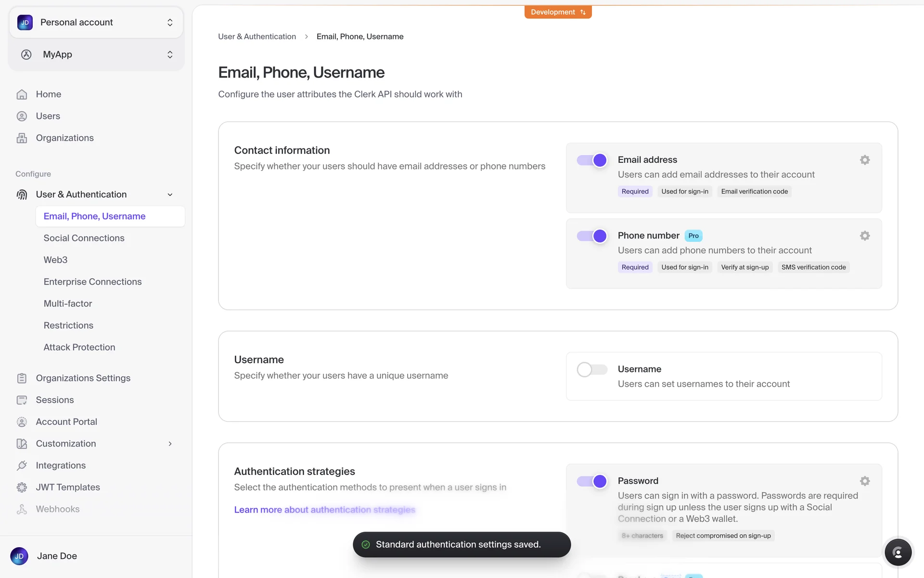This screenshot has width=924, height=578.
Task: Open Learn more about authentication strategies link
Action: [324, 510]
